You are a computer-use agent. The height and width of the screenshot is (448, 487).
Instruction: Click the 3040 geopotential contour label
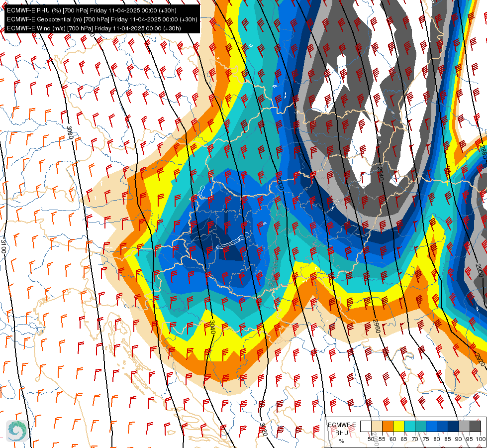212,327
